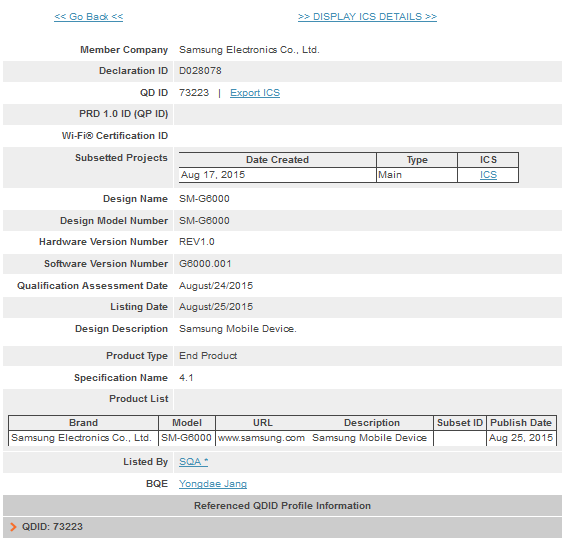Click the Go Back link
Viewport: 565px width, 540px height.
click(89, 17)
